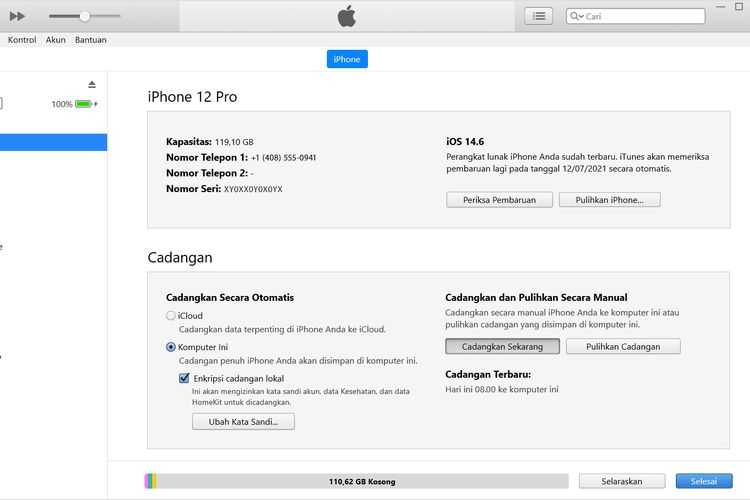Screen dimensions: 750x500
Task: Select the iCloud backup radio button
Action: (x=171, y=316)
